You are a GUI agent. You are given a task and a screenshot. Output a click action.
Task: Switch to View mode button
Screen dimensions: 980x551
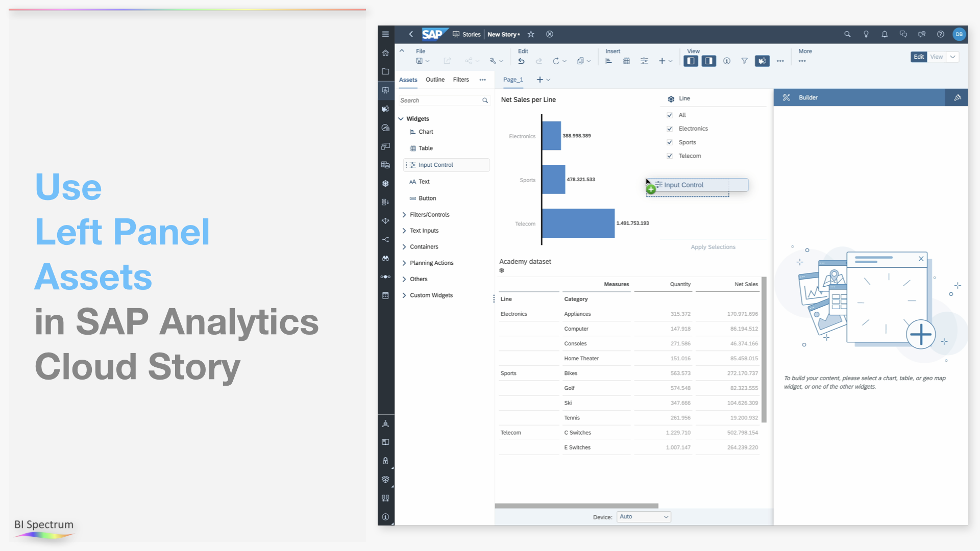(937, 57)
